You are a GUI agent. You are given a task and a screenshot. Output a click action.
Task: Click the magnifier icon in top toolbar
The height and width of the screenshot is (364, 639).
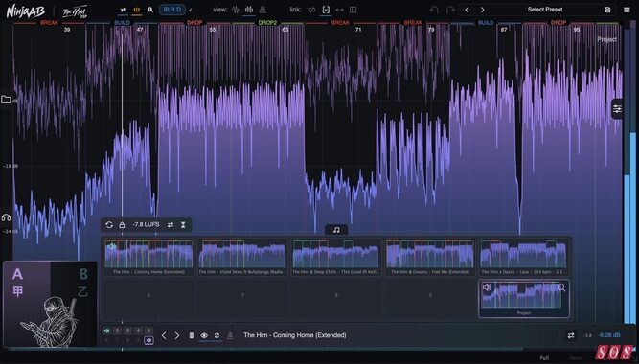tap(150, 10)
